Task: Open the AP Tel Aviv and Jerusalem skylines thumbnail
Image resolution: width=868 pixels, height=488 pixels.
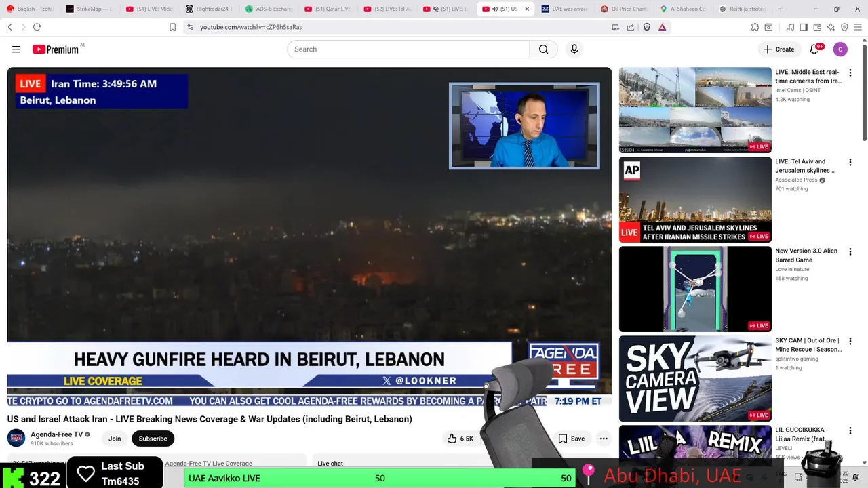Action: (695, 199)
